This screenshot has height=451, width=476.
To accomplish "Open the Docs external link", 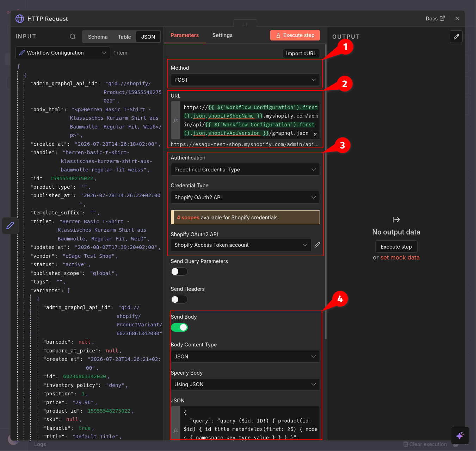I will [x=435, y=19].
